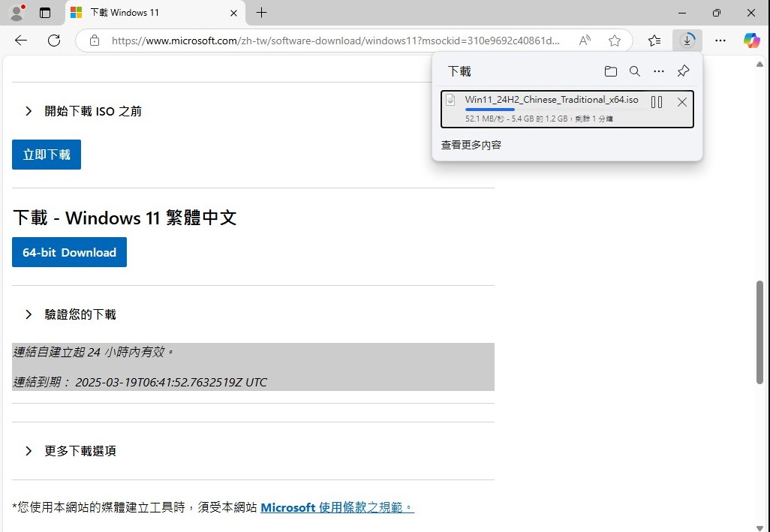Close the 下載 Windows 11 tab
Viewport: 770px width, 532px height.
[233, 13]
